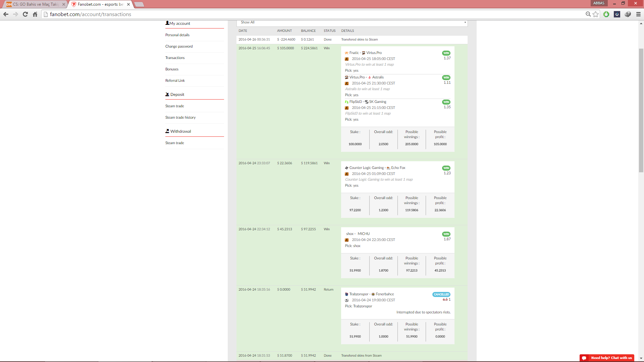The height and width of the screenshot is (362, 644).
Task: Click WIN badge on Fnatic - Virtus.Pro bet
Action: [446, 53]
